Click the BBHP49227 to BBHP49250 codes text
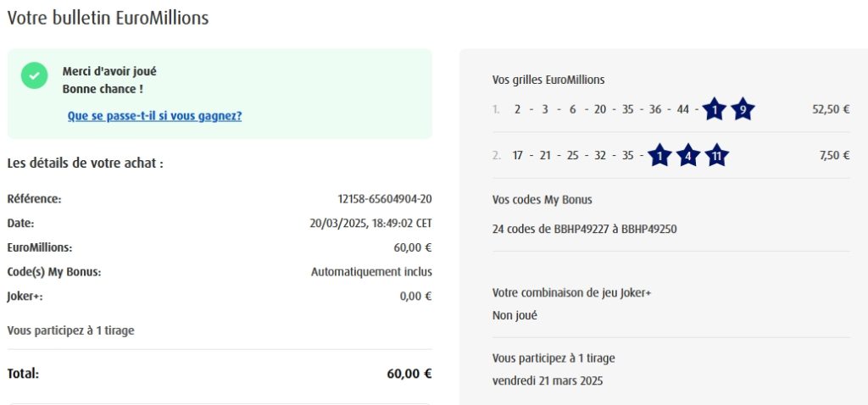 584,229
